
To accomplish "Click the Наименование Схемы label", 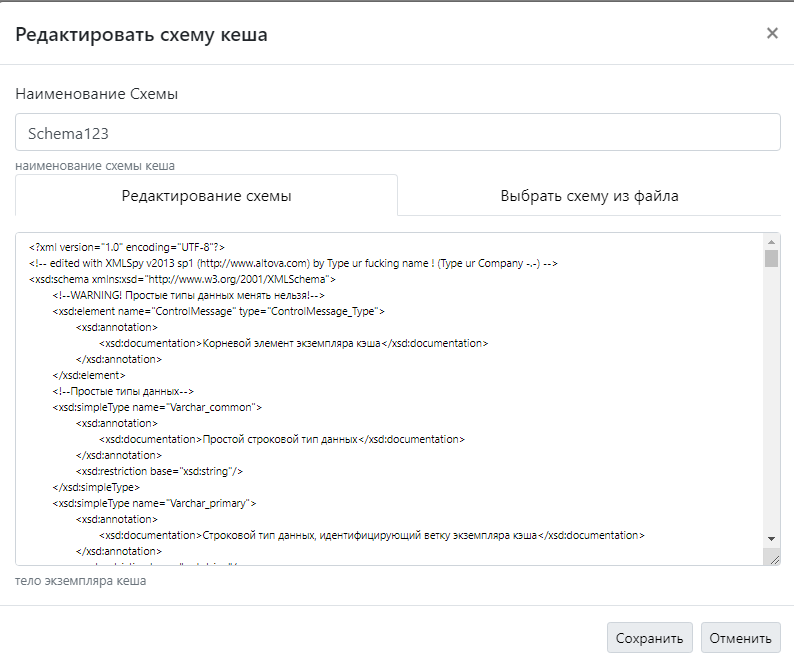I will 96,94.
